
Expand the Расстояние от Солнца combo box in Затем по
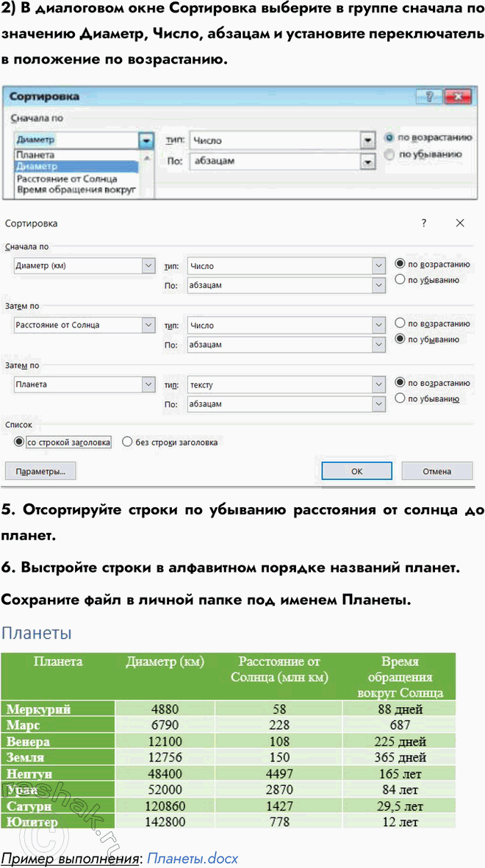click(x=148, y=325)
